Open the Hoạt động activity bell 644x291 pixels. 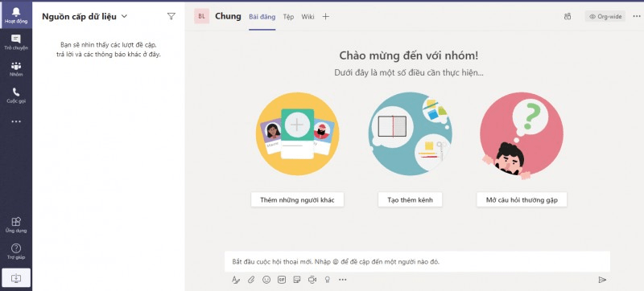point(16,15)
